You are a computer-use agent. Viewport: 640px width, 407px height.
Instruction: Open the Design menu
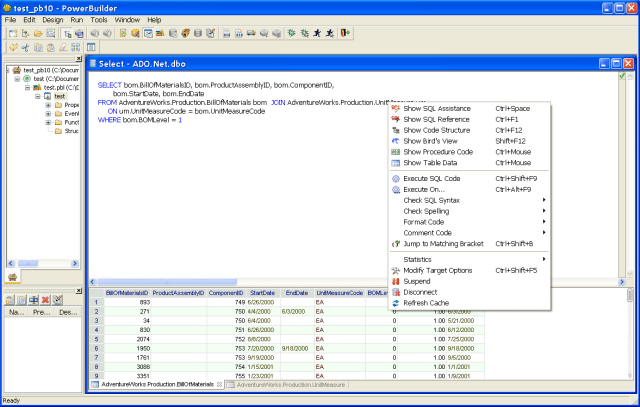click(53, 20)
